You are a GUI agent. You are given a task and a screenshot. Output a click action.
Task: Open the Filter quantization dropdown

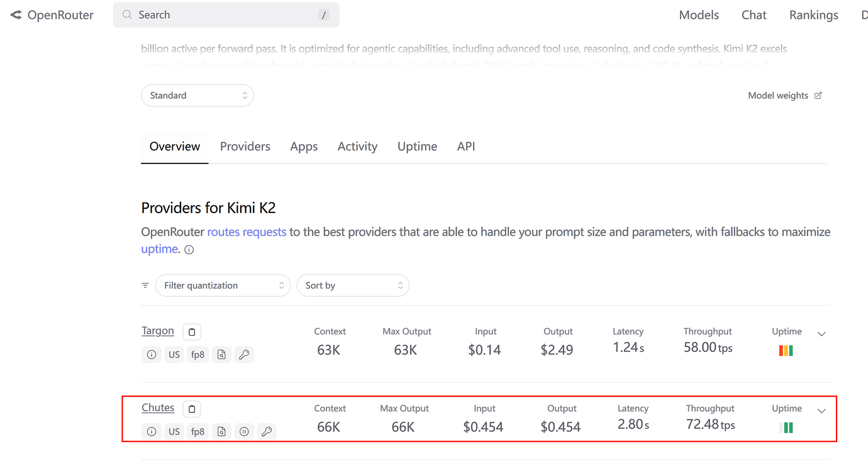click(x=223, y=285)
